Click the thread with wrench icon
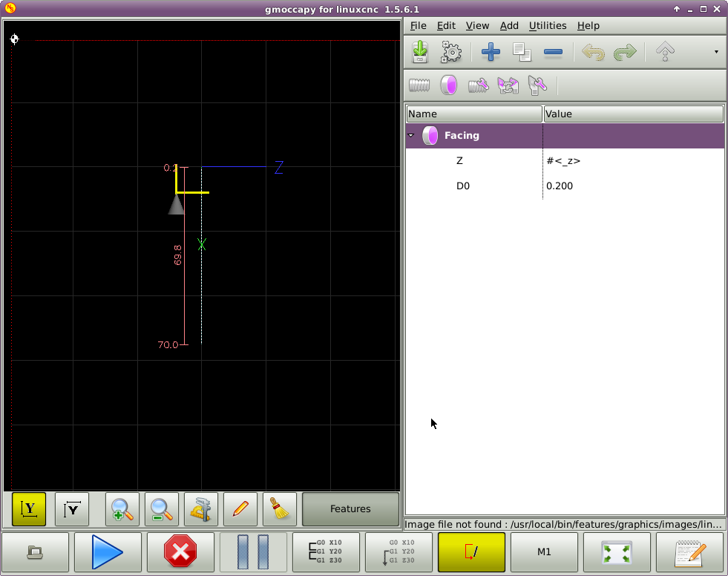The width and height of the screenshot is (728, 576). tap(478, 85)
